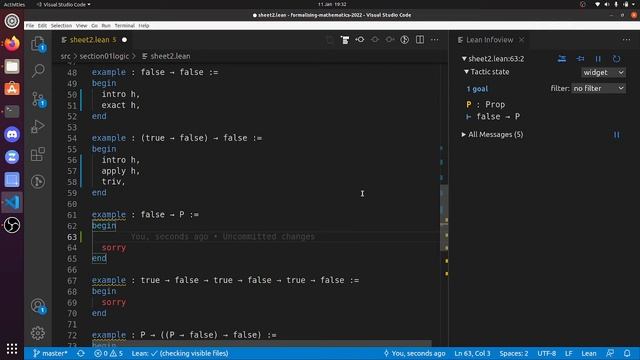Copy goal state to comment icon
Screen dimensions: 640x360
click(x=562, y=59)
